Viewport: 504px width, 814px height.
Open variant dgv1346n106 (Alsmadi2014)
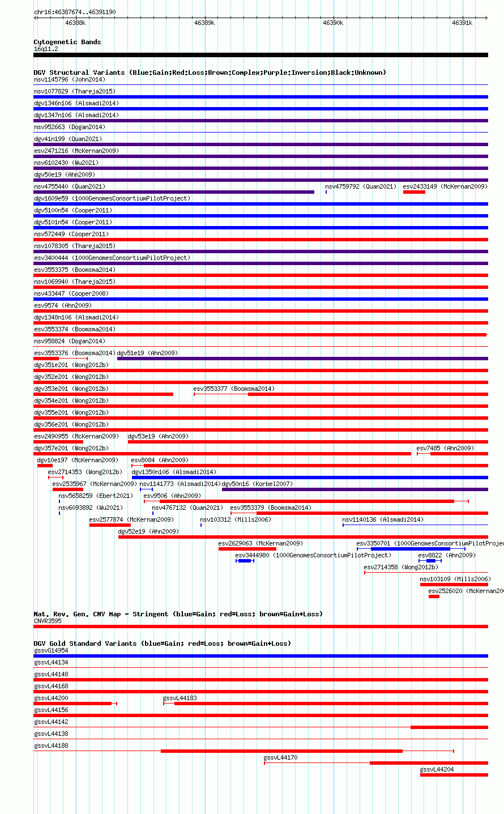260,109
